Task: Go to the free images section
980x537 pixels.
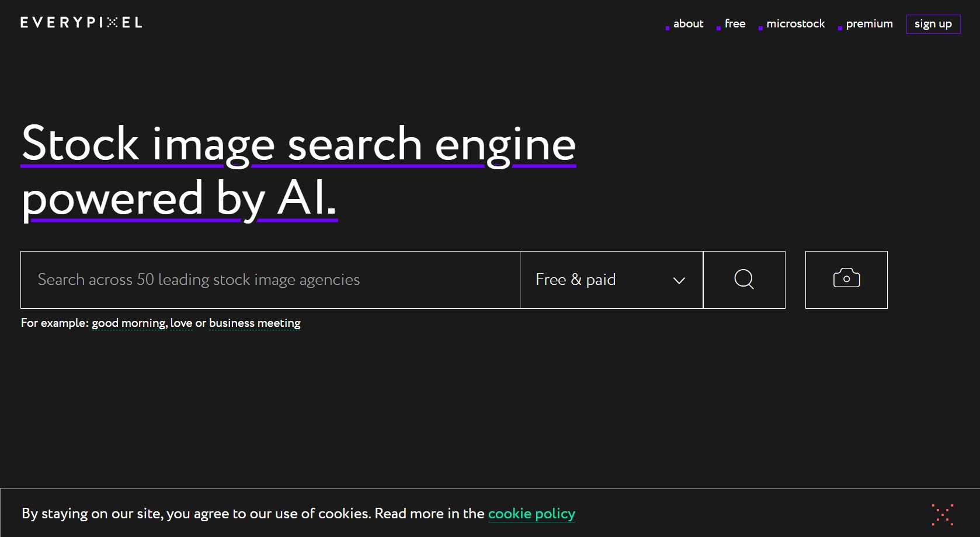Action: pyautogui.click(x=735, y=24)
